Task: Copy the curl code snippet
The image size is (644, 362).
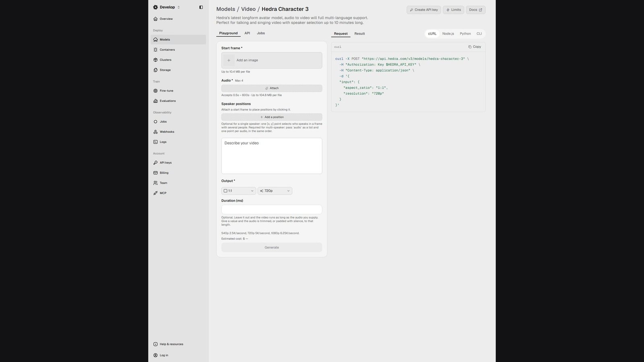Action: (475, 47)
